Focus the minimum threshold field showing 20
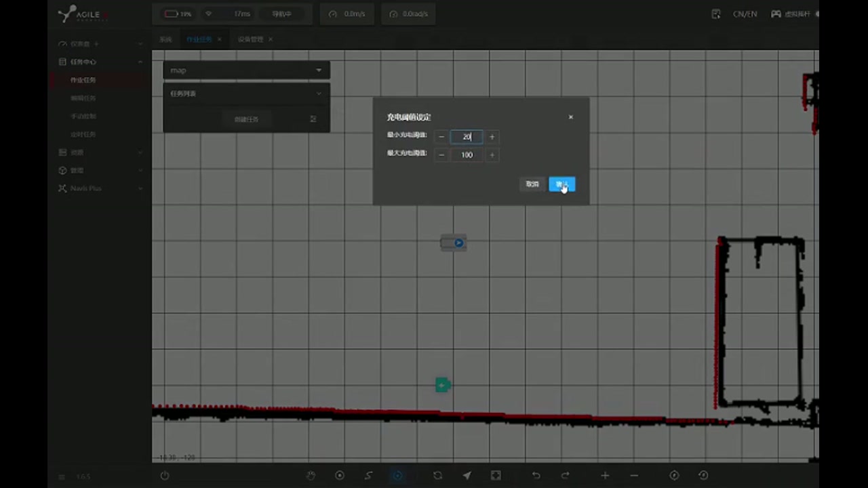The image size is (868, 488). point(467,137)
